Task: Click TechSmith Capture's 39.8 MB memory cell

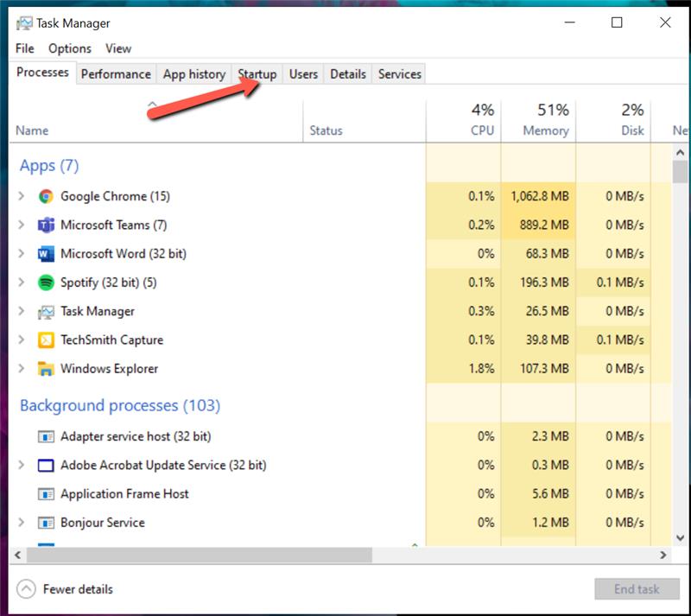Action: (538, 340)
